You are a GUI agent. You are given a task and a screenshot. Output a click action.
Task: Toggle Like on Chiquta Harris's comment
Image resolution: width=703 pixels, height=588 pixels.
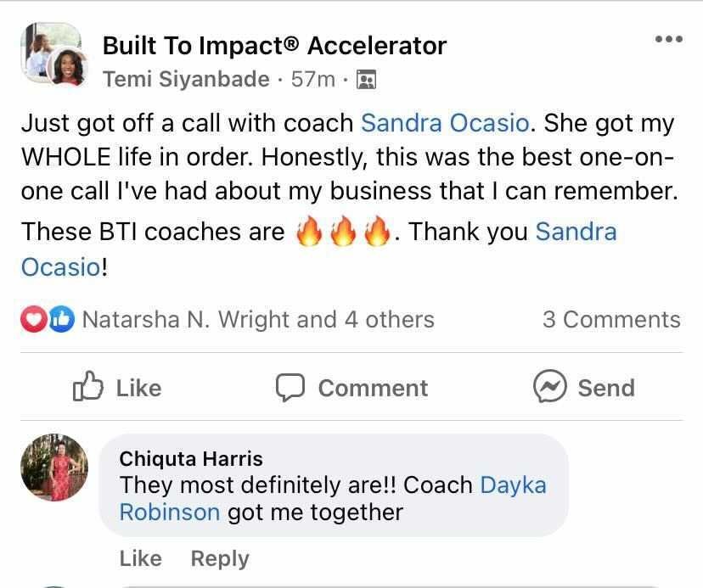[x=141, y=558]
